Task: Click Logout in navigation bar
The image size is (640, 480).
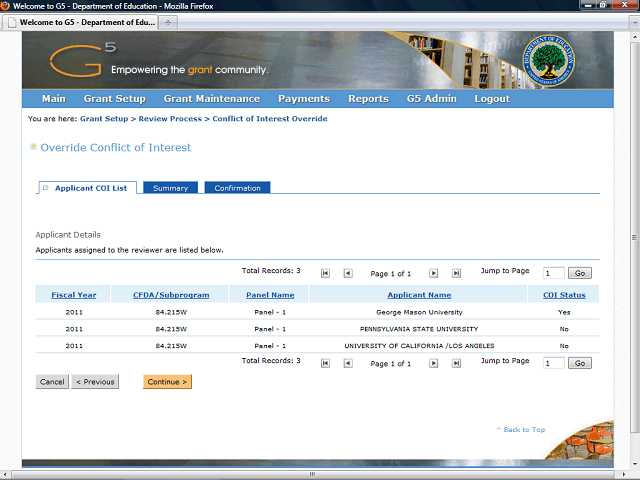Action: point(492,99)
